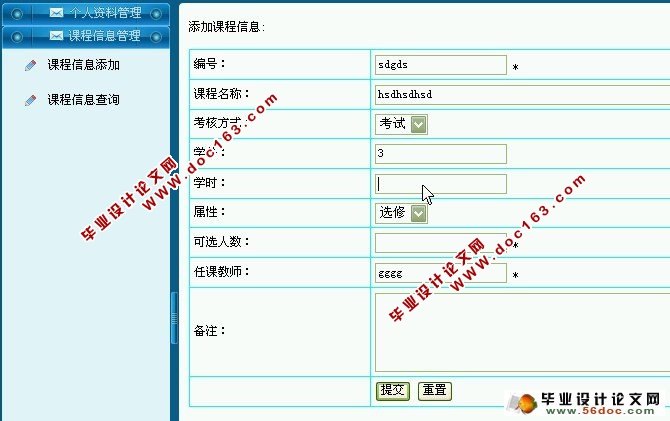Open 课程信息查询 page link
The height and width of the screenshot is (421, 670).
(83, 100)
